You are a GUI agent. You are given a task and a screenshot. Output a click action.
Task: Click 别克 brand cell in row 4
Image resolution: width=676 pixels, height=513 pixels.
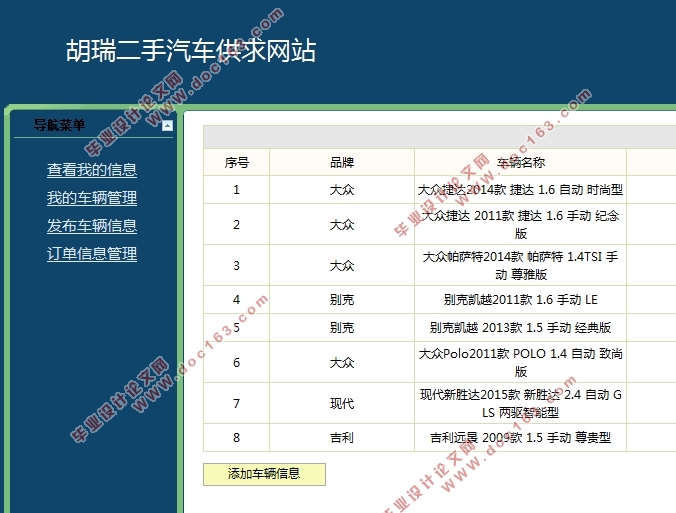342,300
